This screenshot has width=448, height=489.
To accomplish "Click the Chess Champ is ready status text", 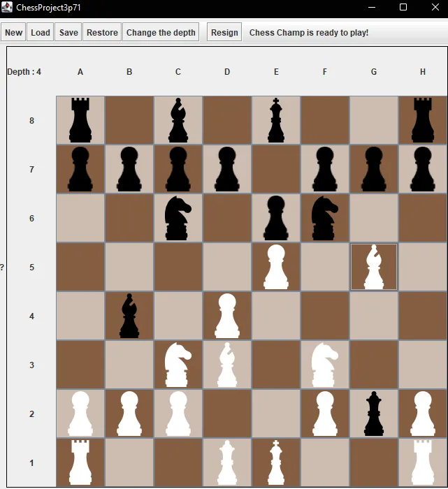I will click(309, 32).
